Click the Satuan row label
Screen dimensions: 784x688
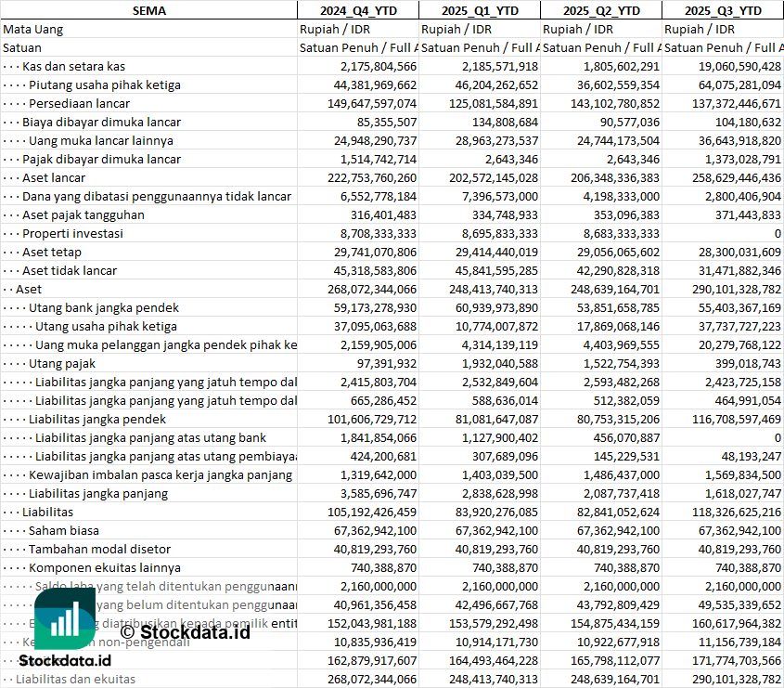pyautogui.click(x=22, y=48)
